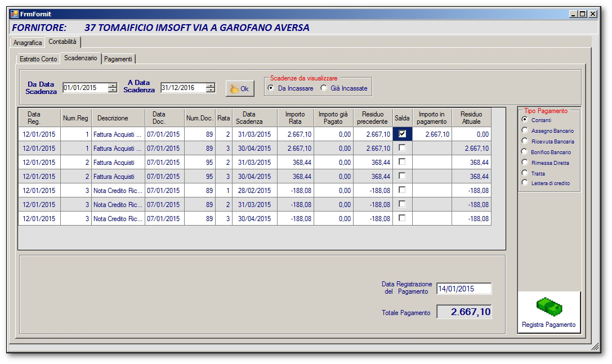This screenshot has height=364, width=612.
Task: Click the Ok button to apply dates
Action: tap(240, 89)
